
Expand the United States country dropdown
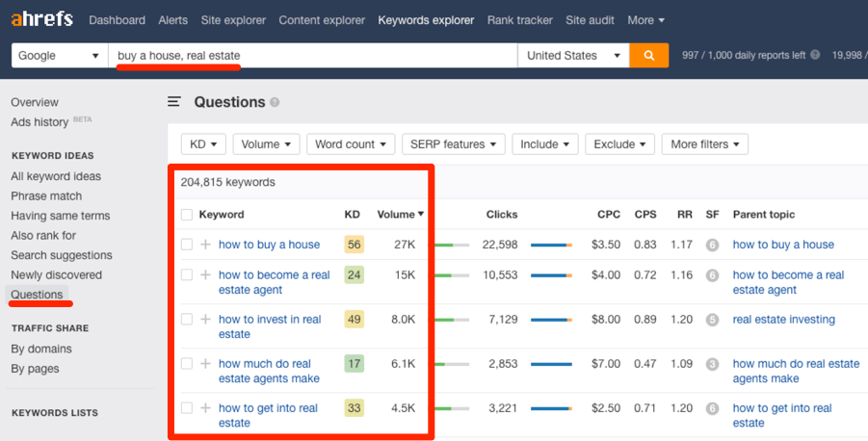(x=573, y=55)
